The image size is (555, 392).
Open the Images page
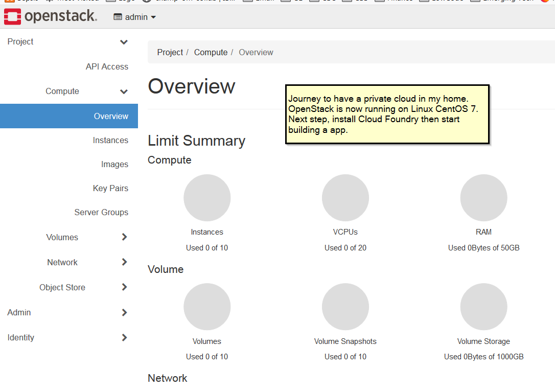(114, 164)
